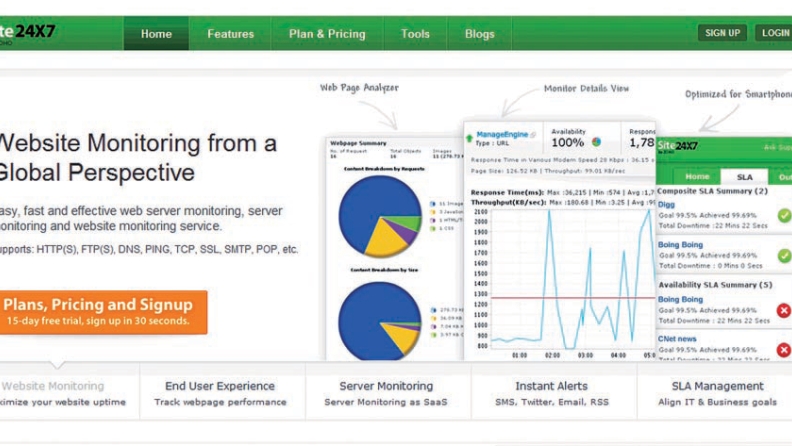Select the Tools menu item
This screenshot has width=792, height=446.
(x=415, y=34)
